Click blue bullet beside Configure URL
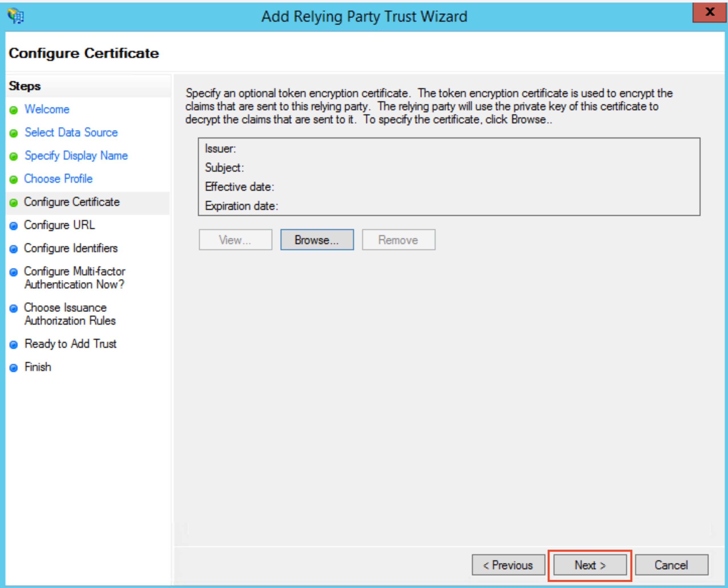Image resolution: width=728 pixels, height=588 pixels. pos(14,226)
